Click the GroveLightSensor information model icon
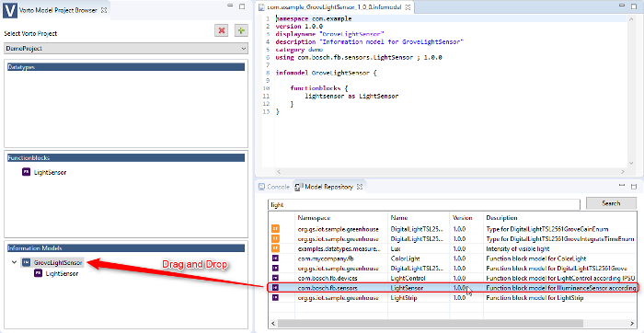Viewport: 644px width, 333px height. [26, 262]
